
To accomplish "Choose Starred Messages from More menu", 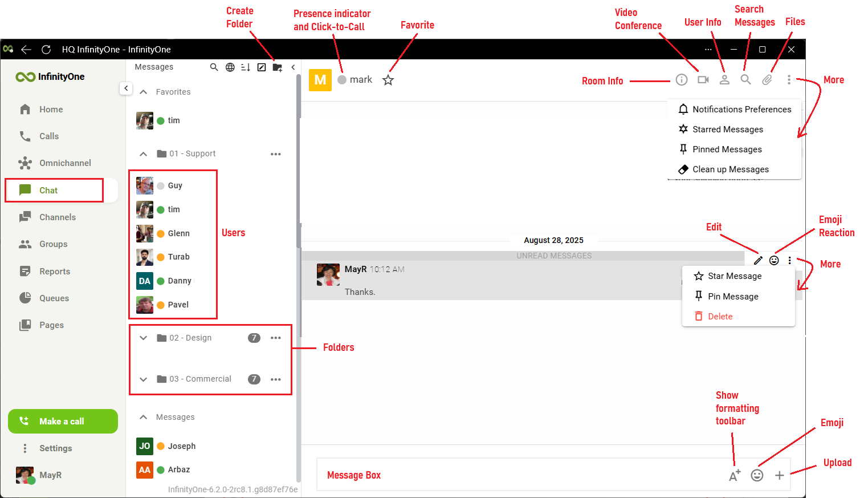I will click(735, 129).
